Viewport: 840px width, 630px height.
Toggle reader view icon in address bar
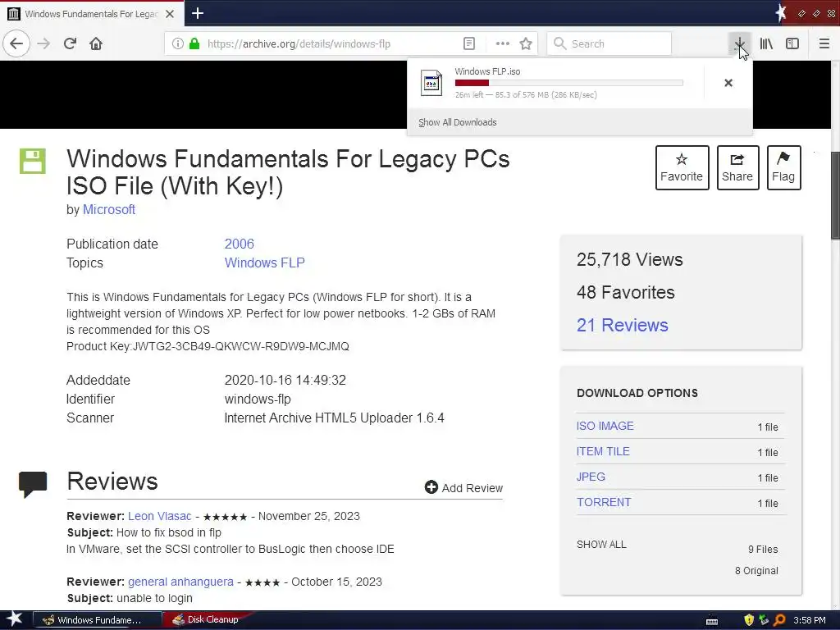[x=468, y=44]
